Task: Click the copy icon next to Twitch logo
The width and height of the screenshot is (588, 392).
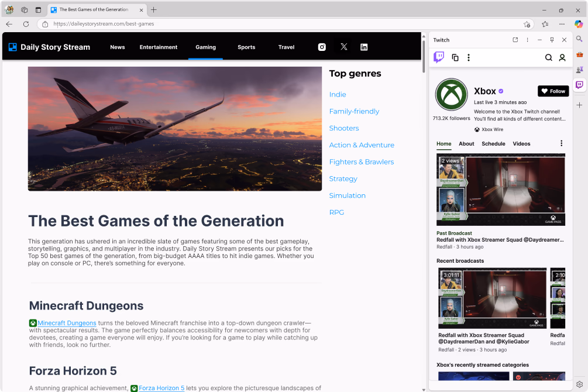Action: pyautogui.click(x=455, y=57)
